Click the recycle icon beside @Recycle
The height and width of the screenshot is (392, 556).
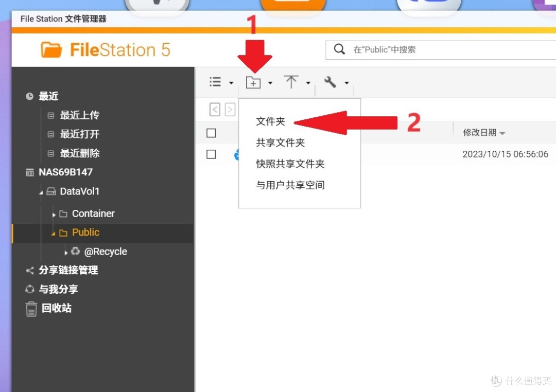75,251
